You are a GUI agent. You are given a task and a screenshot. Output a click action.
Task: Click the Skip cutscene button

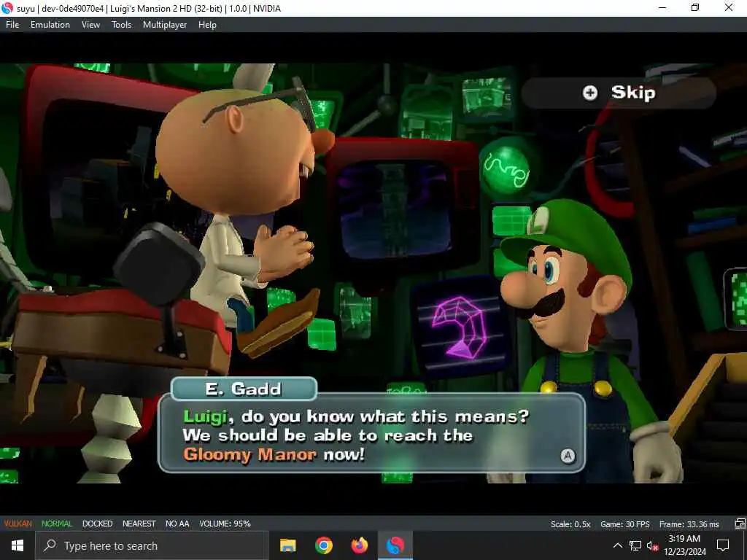(x=619, y=93)
